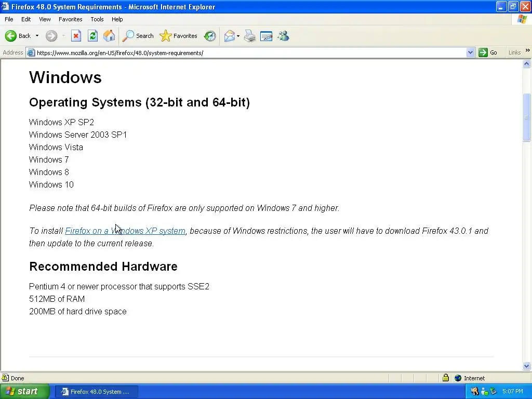Click the grayed Forward arrow button
The width and height of the screenshot is (532, 399).
tap(51, 36)
